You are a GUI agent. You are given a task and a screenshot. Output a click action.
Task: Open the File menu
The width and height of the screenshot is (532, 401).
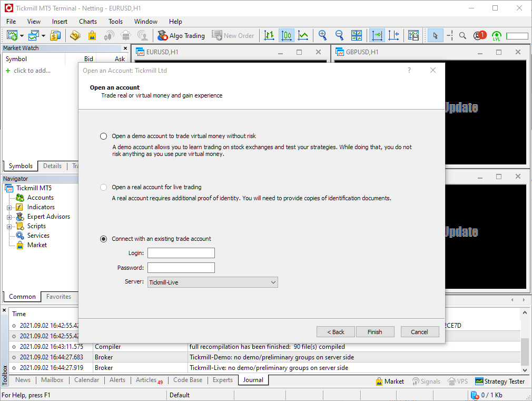pyautogui.click(x=11, y=22)
